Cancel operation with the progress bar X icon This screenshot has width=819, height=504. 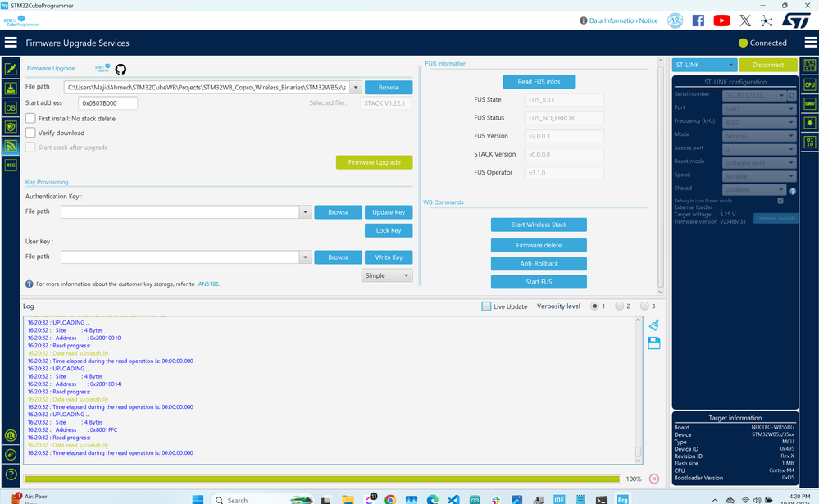click(x=654, y=479)
